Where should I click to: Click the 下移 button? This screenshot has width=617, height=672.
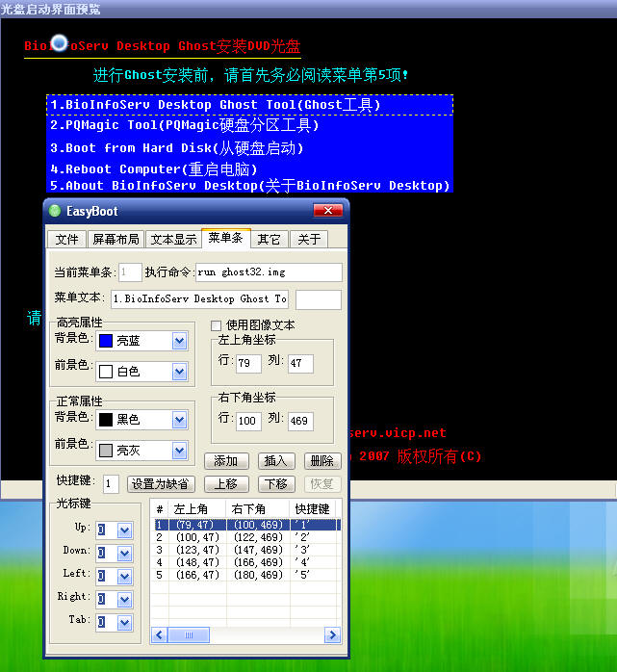pos(276,484)
